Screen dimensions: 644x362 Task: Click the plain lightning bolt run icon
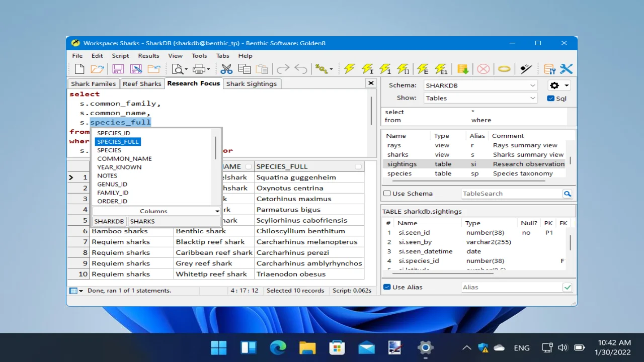pos(350,69)
